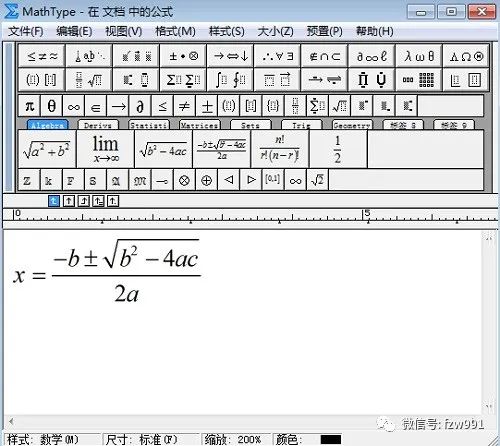The height and width of the screenshot is (446, 500).
Task: Insert sqrt(b²−4ac) discriminant expression
Action: coord(163,149)
